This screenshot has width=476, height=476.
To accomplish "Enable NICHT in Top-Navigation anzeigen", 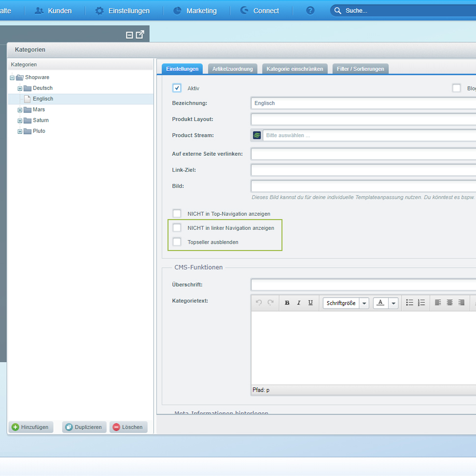I will [x=177, y=214].
